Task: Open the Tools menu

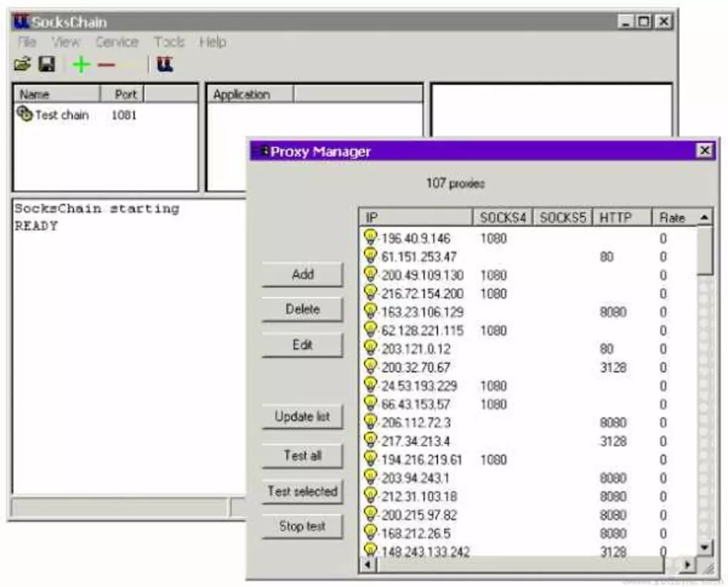Action: coord(169,42)
